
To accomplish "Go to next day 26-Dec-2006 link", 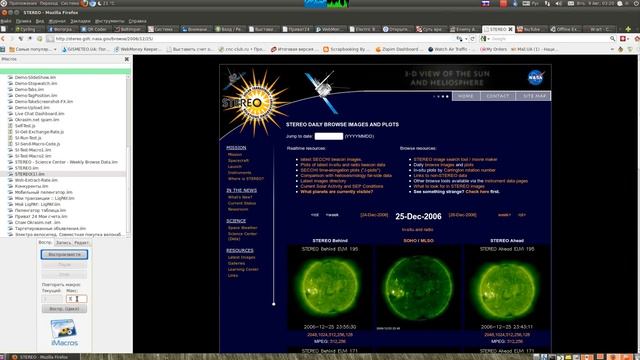I will click(x=462, y=215).
